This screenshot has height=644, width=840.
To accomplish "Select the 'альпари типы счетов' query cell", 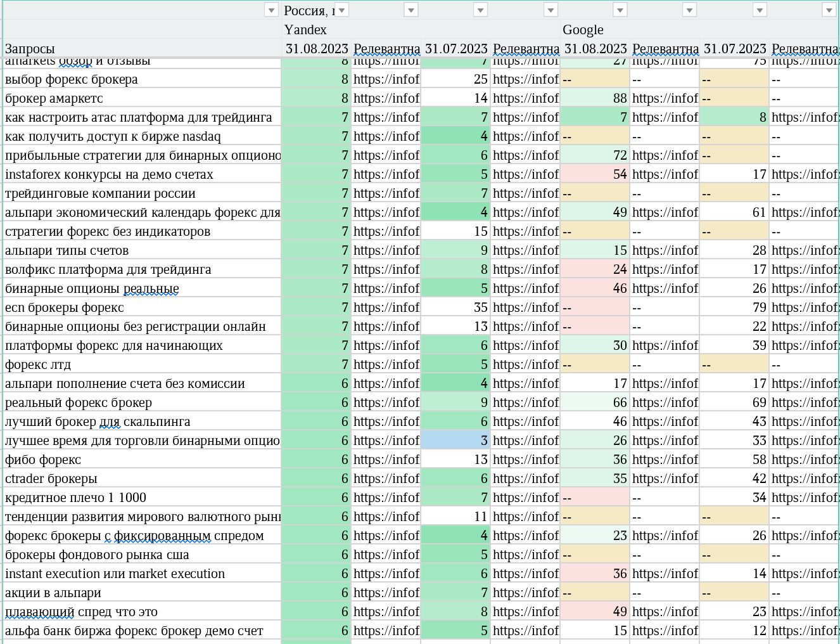I will pos(142,250).
